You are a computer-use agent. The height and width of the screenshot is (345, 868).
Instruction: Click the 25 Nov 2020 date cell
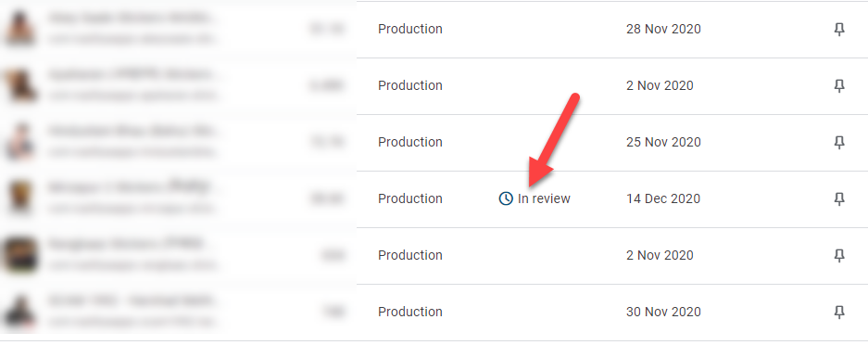663,142
